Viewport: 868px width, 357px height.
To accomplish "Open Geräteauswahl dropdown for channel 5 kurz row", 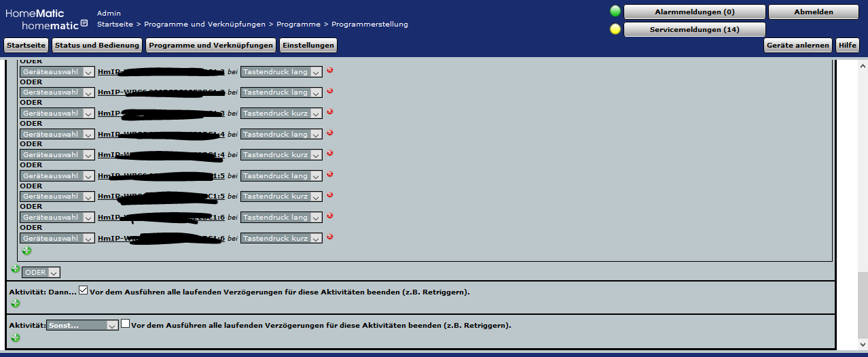I will click(57, 197).
